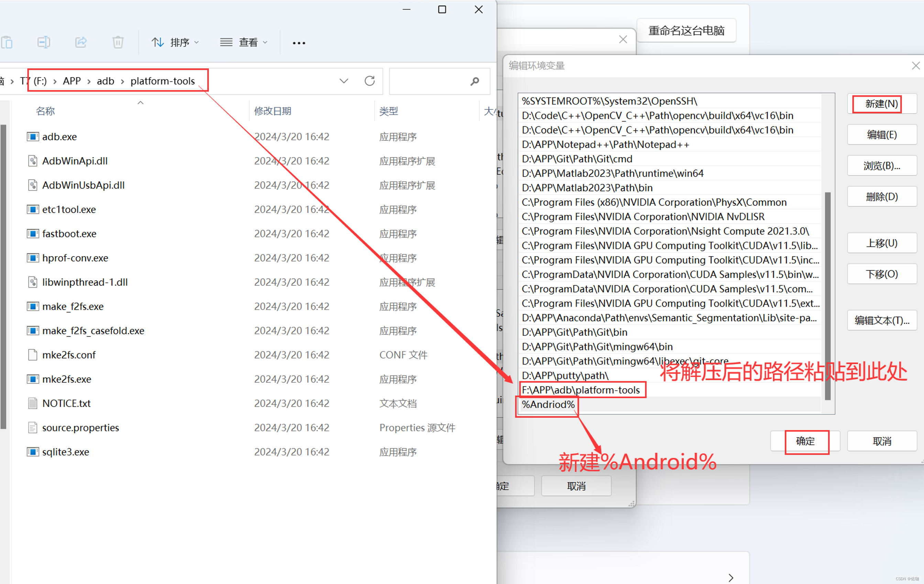Close the 编辑环境变量 dialog
Viewport: 924px width, 584px height.
(x=915, y=66)
